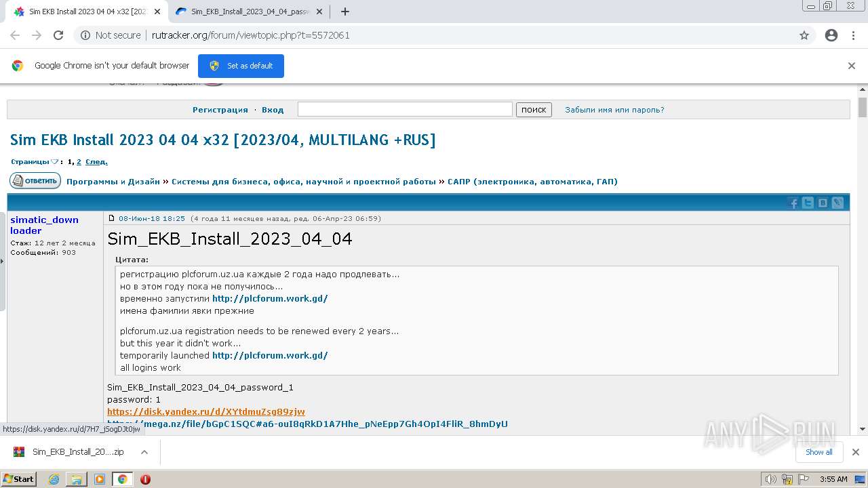Go back to the previous page

[x=15, y=35]
